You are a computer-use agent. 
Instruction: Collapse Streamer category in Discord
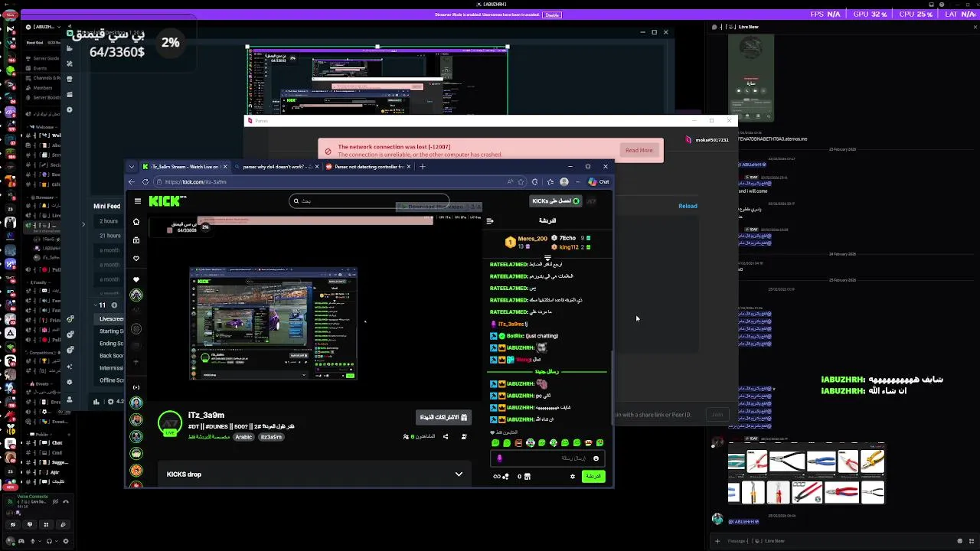click(43, 197)
